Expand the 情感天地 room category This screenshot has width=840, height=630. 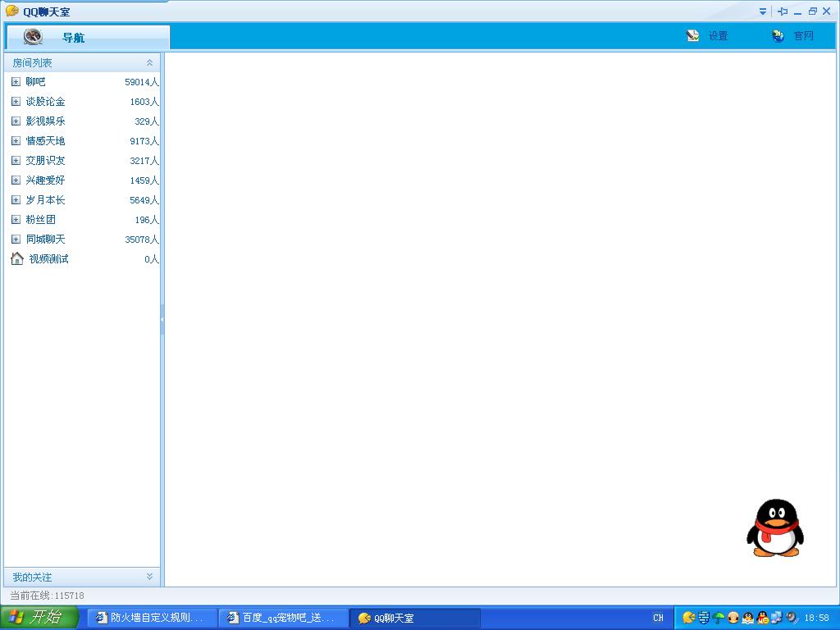tap(16, 141)
